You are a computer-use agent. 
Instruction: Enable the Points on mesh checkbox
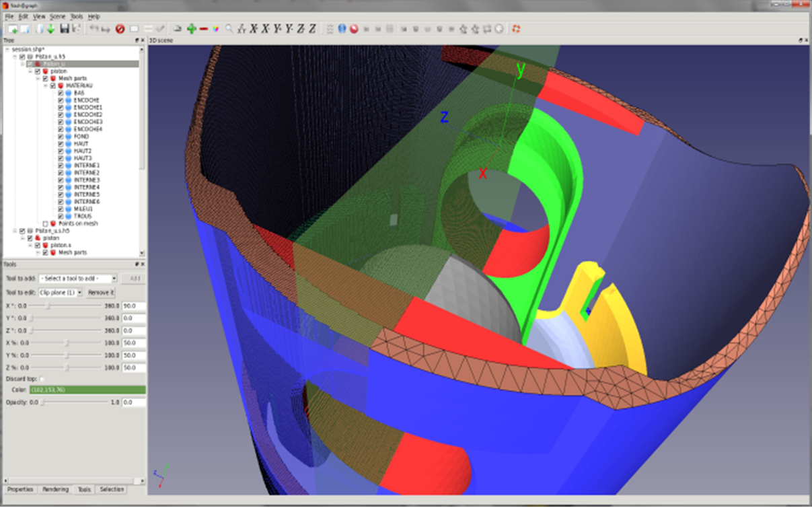(x=46, y=224)
